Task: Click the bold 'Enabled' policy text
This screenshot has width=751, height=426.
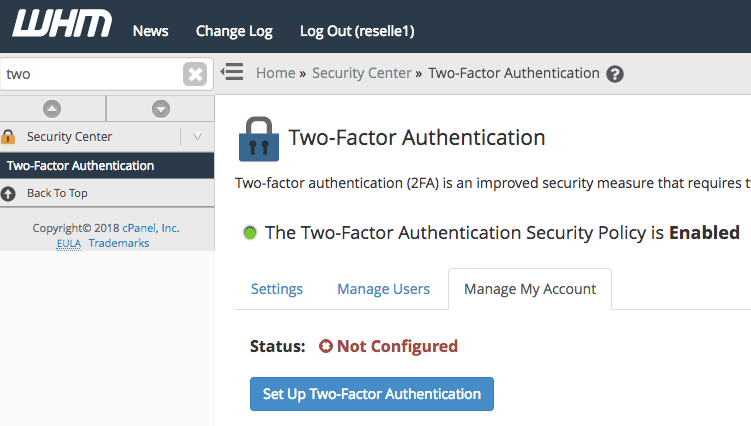Action: point(704,232)
